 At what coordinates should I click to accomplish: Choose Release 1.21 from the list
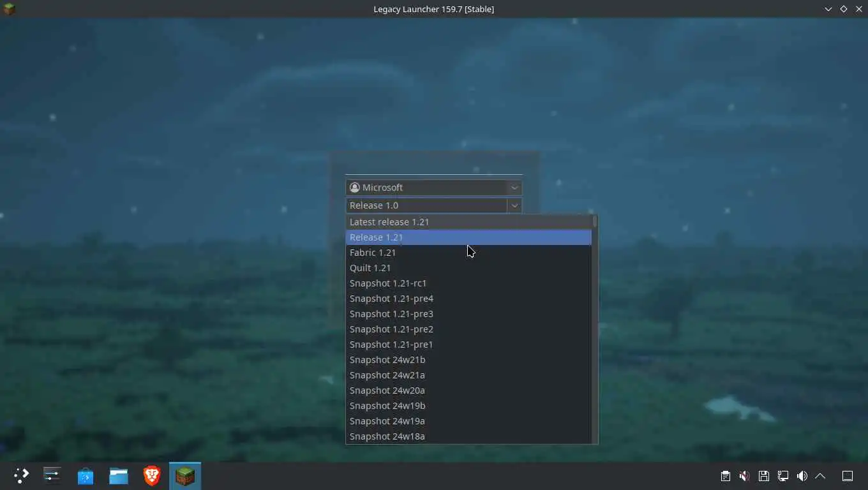(x=468, y=237)
